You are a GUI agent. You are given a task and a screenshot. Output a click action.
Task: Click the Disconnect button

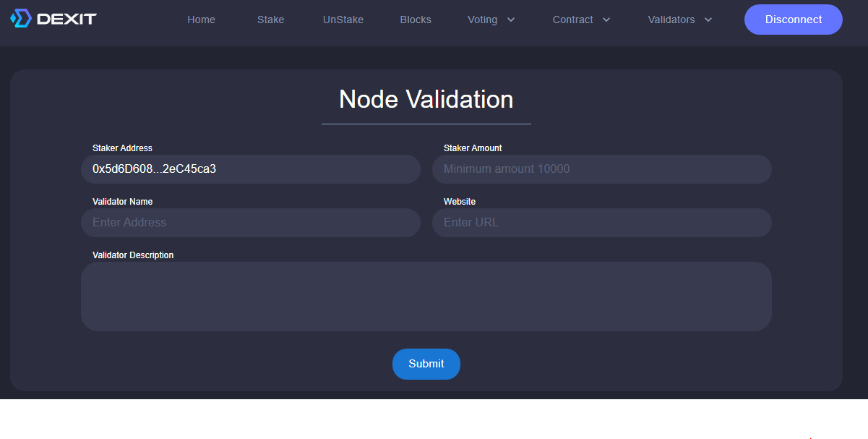(794, 20)
